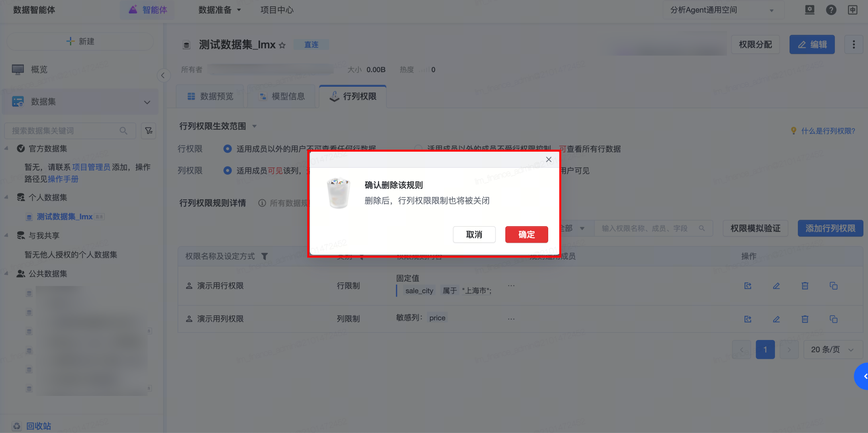Open the 数据准备 menu

(219, 10)
